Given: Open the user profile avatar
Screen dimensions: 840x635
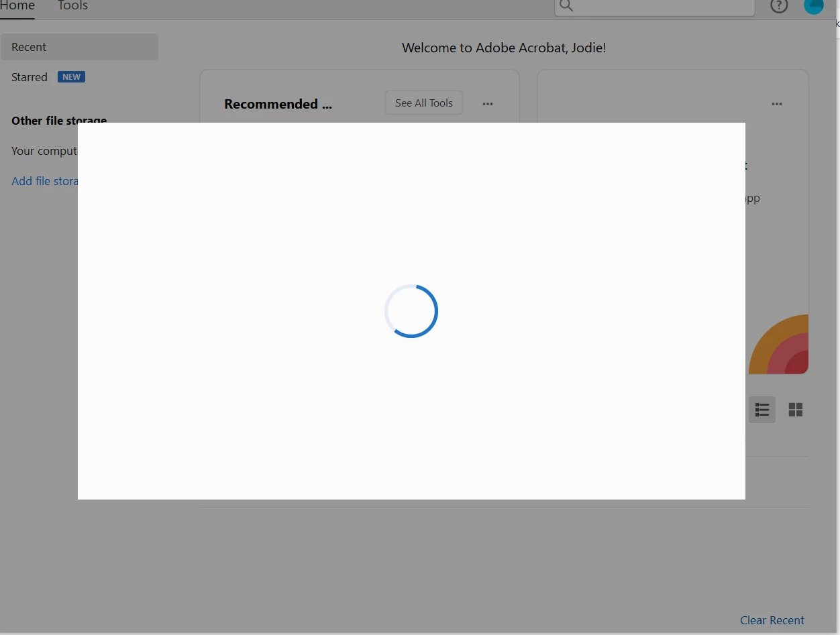Looking at the screenshot, I should click(813, 6).
